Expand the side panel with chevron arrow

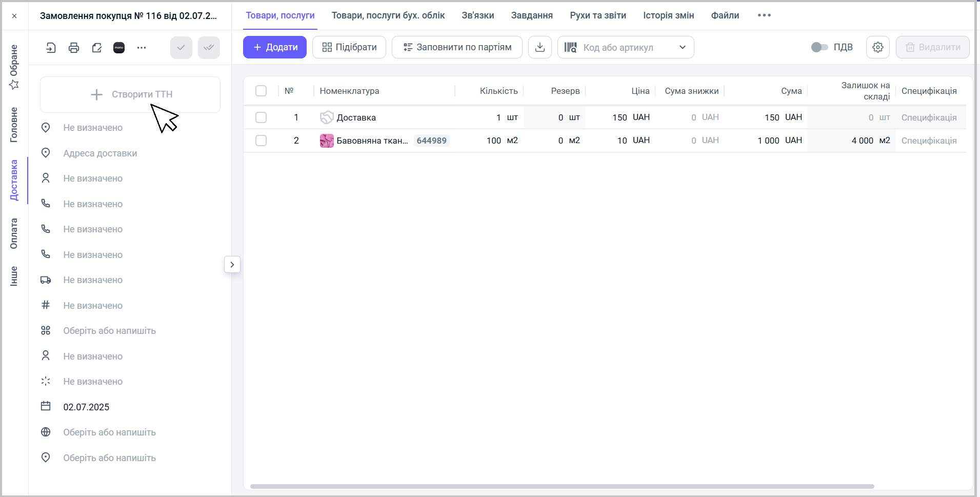pyautogui.click(x=232, y=265)
